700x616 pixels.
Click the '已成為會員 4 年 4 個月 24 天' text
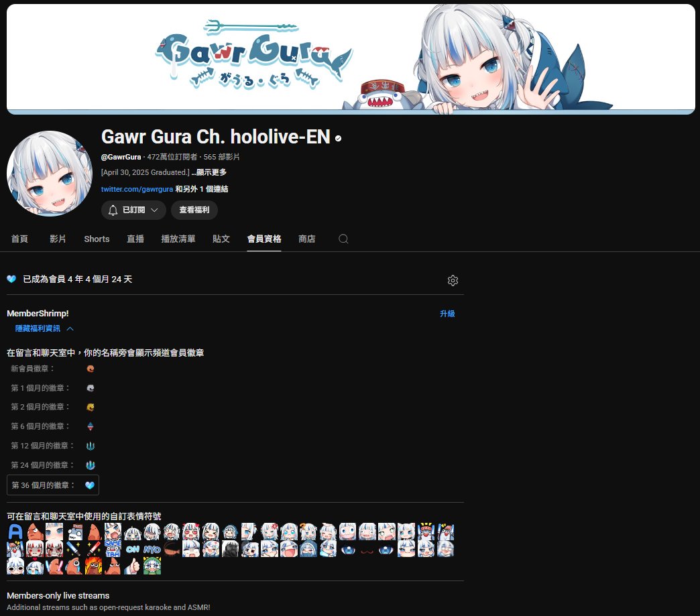pos(77,279)
